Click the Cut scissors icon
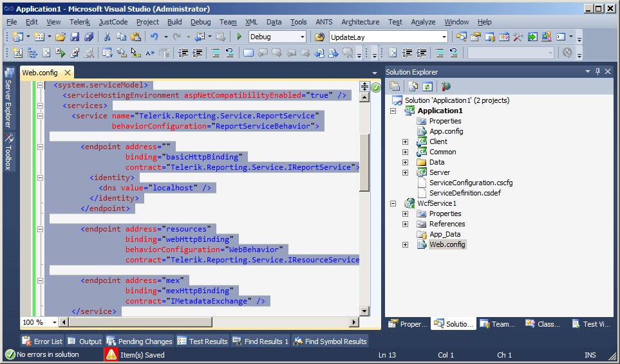This screenshot has width=620, height=364. point(107,37)
